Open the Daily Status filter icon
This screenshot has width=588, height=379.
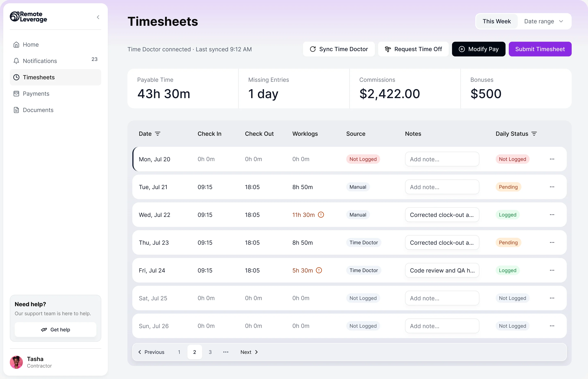pyautogui.click(x=534, y=134)
